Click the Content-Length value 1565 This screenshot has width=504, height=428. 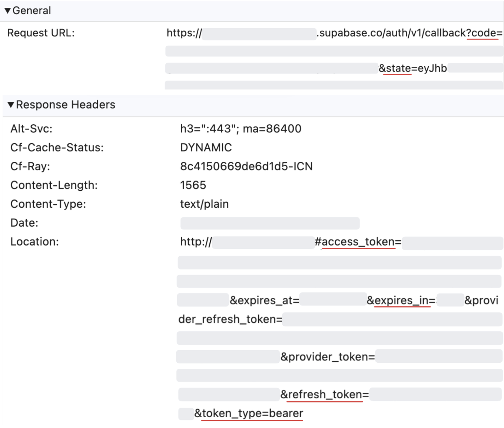(193, 185)
